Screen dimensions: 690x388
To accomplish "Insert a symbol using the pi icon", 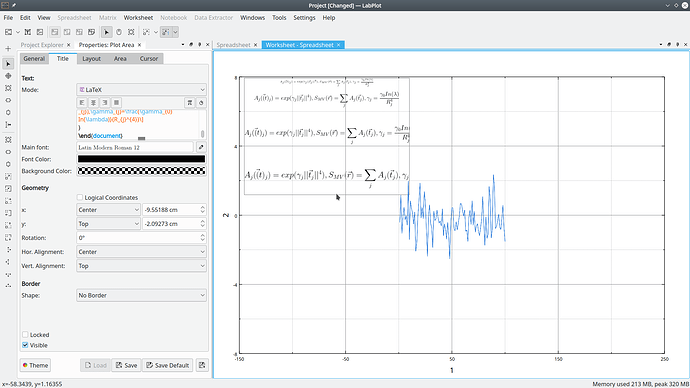I will pos(190,102).
